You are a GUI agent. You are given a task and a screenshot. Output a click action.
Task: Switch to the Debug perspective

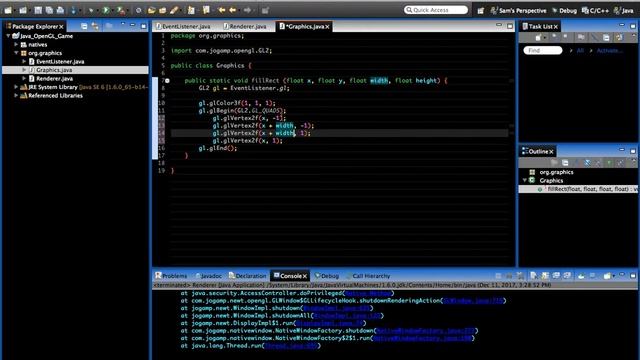point(564,11)
